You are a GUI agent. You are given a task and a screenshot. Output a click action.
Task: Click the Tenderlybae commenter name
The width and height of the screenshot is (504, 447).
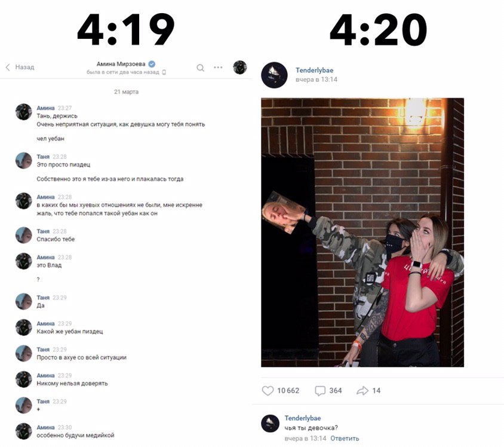tap(303, 418)
